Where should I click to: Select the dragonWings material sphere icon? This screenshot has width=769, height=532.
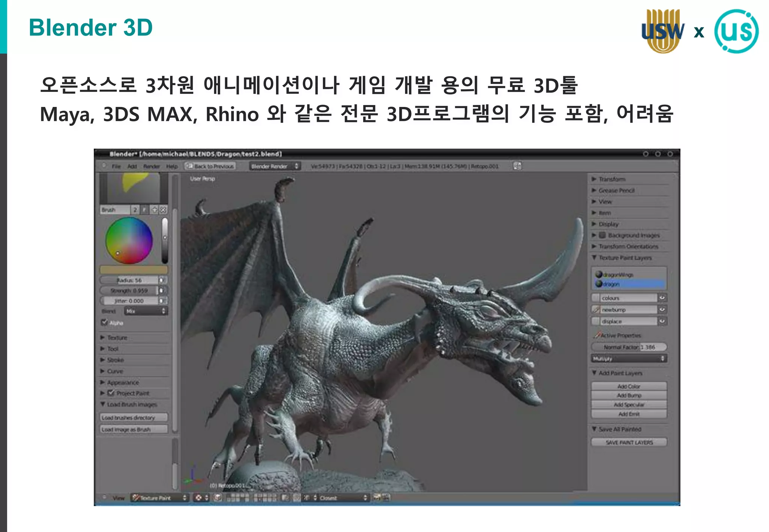[x=599, y=275]
